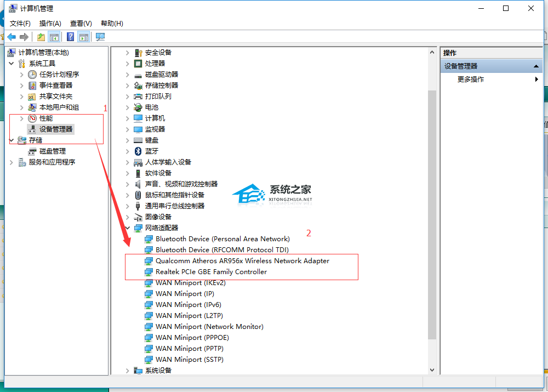Click the Bluetooth (蓝牙) category icon
Image resolution: width=548 pixels, height=392 pixels.
pos(138,151)
